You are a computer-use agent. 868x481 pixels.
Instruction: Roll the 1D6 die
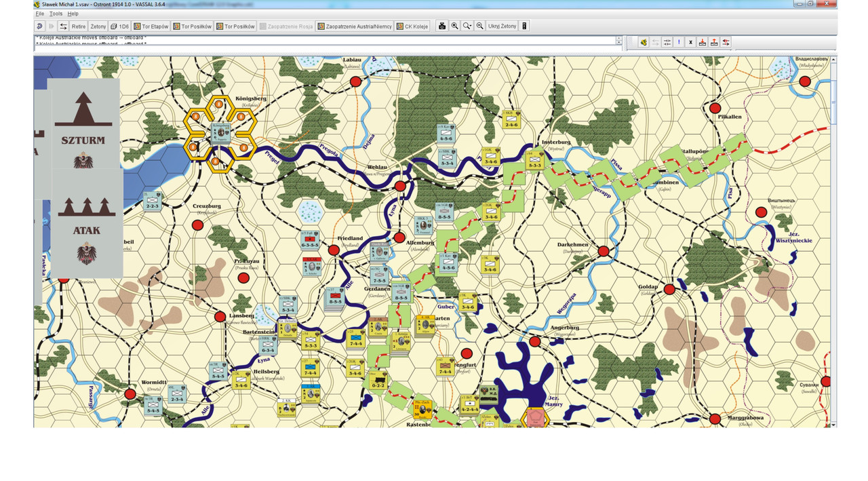click(x=119, y=26)
